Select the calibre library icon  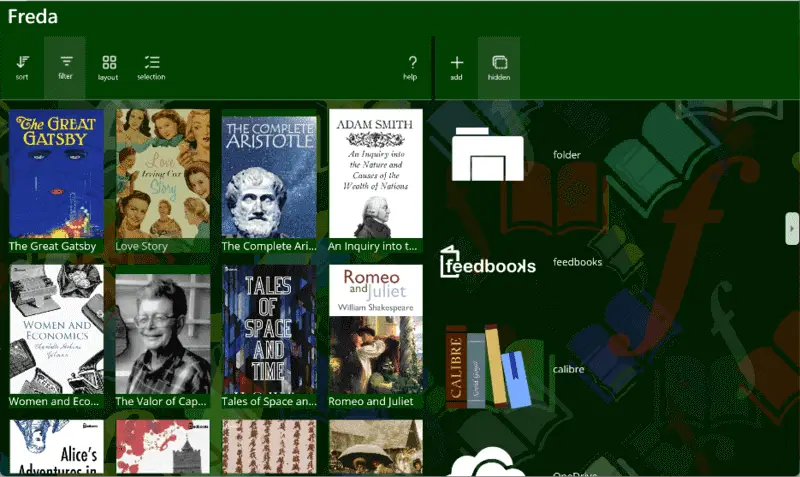coord(488,367)
